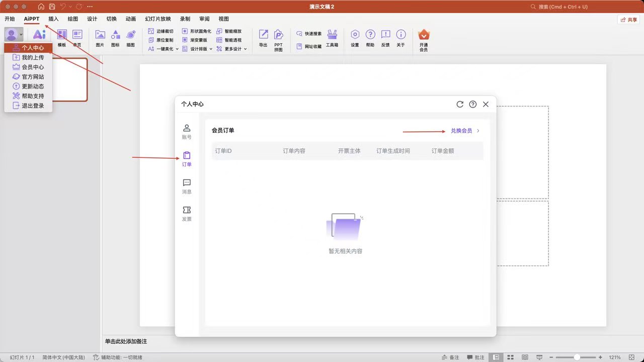Click the 开通会员 membership icon
The image size is (644, 362).
click(x=424, y=38)
